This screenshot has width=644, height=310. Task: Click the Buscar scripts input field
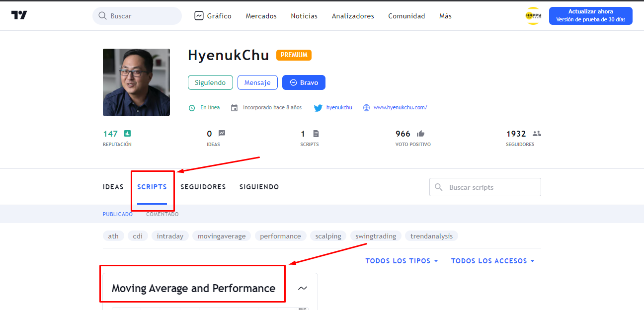[x=485, y=187]
